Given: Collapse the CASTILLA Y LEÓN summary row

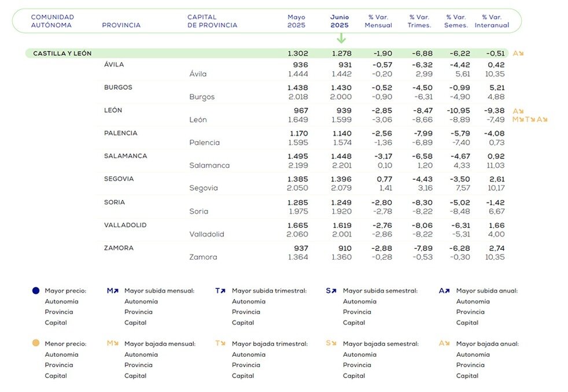Looking at the screenshot, I should point(62,53).
